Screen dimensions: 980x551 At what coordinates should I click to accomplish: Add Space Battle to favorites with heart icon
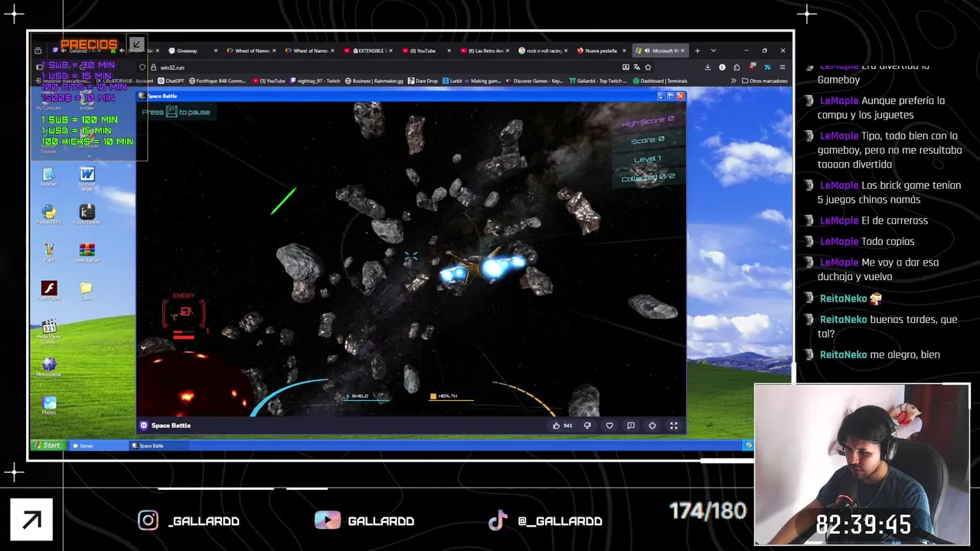coord(609,425)
